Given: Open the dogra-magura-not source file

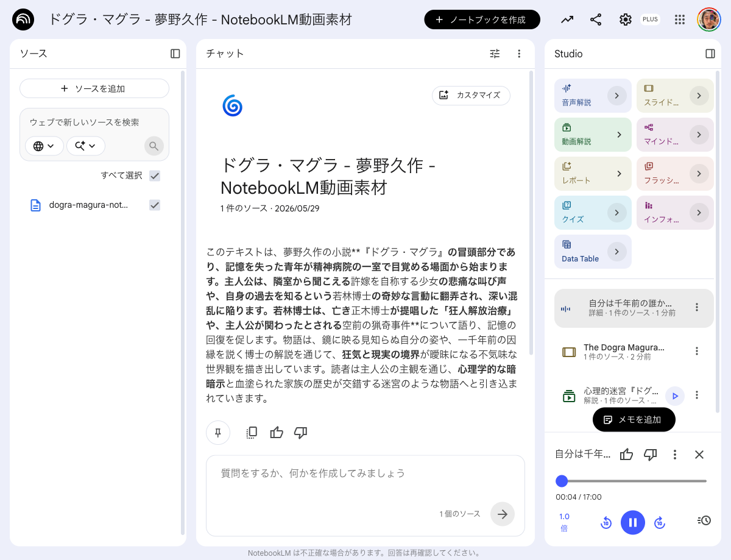Looking at the screenshot, I should point(88,205).
